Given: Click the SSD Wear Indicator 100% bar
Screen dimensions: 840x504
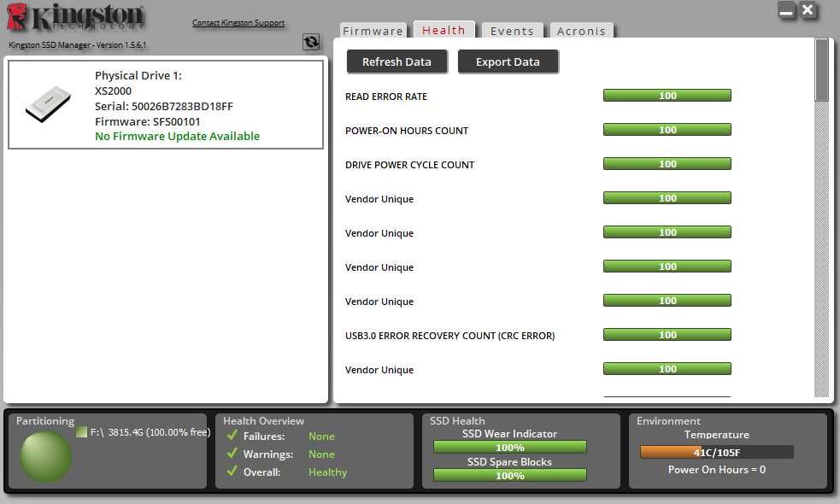Looking at the screenshot, I should [510, 448].
